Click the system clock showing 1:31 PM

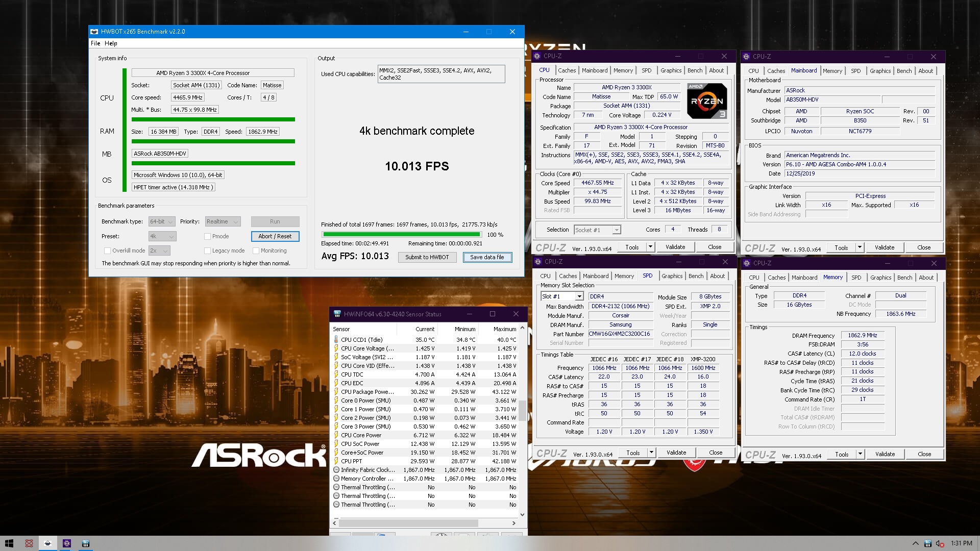[962, 543]
